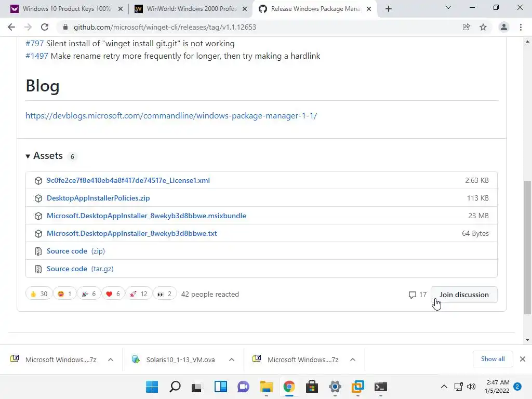Click the page vertical scrollbar thumb
The image size is (532, 399).
(527, 248)
